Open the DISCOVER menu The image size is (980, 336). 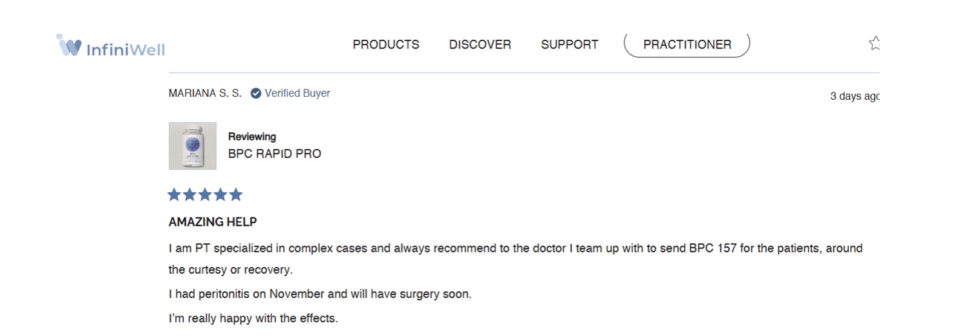(480, 45)
